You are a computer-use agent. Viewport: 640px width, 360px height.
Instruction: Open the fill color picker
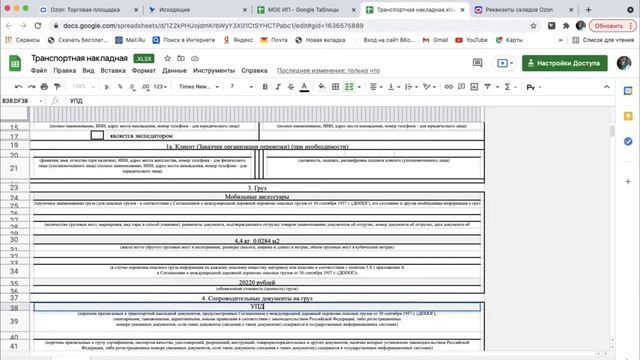click(x=322, y=87)
